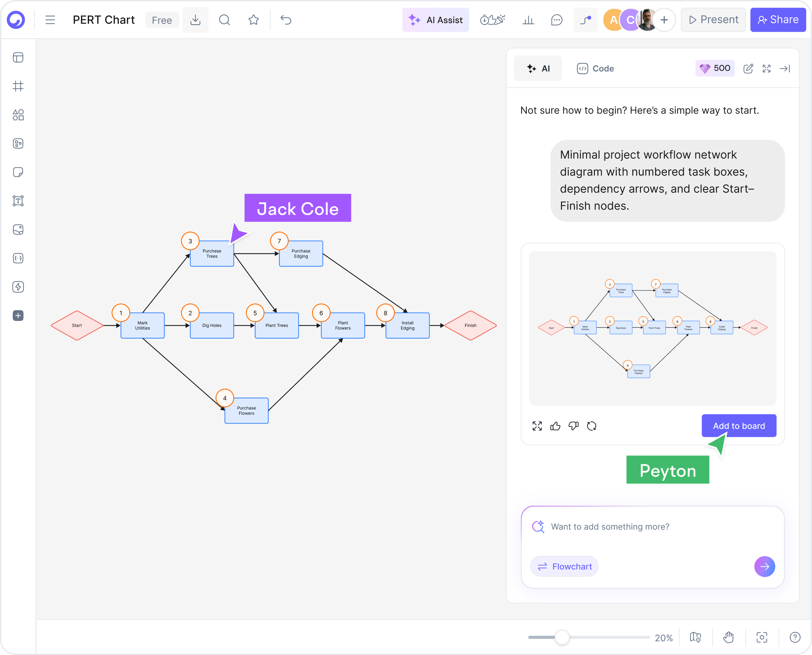This screenshot has height=655, width=812.
Task: Click the Present button
Action: pos(713,20)
